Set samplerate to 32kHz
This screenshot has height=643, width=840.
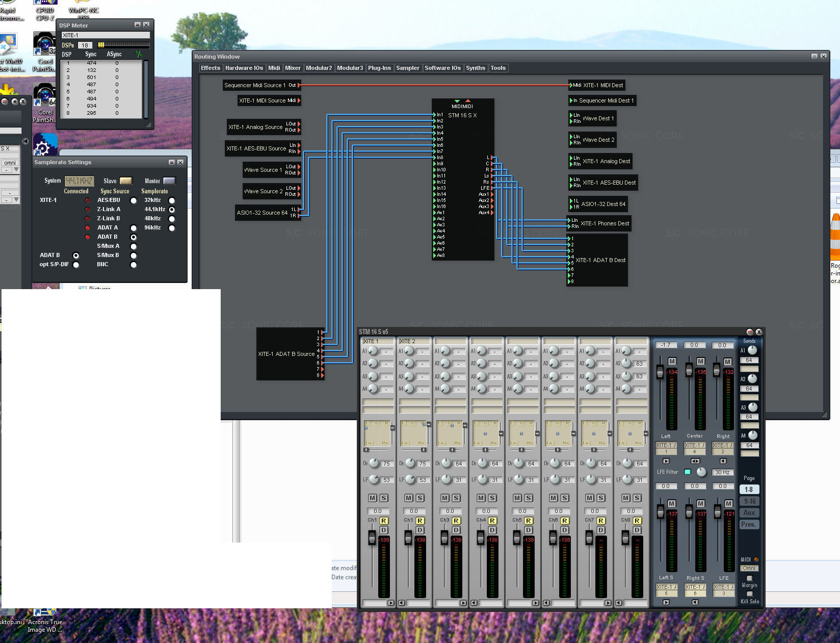172,200
